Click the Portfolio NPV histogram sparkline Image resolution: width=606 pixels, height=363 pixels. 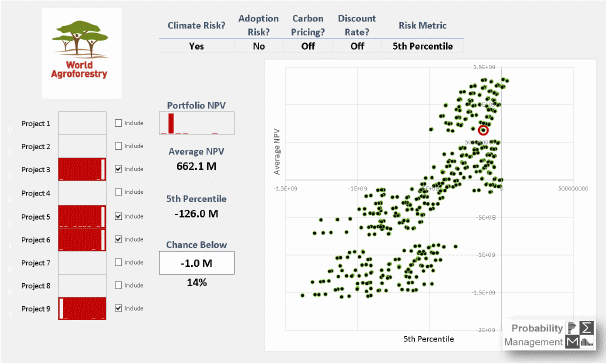click(x=197, y=123)
